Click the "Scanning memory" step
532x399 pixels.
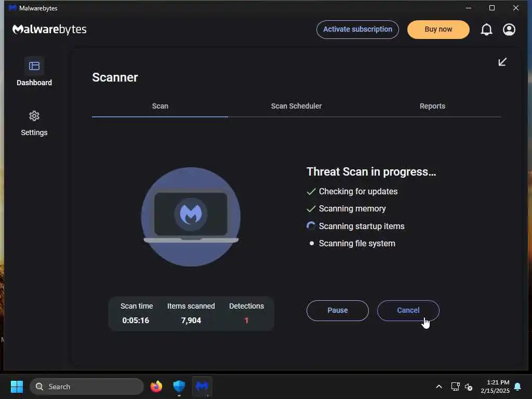(x=352, y=209)
